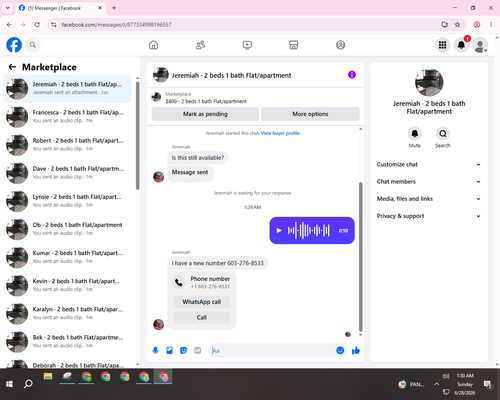Screen dimensions: 500x400
Task: Open View buyer profile link
Action: coord(280,133)
